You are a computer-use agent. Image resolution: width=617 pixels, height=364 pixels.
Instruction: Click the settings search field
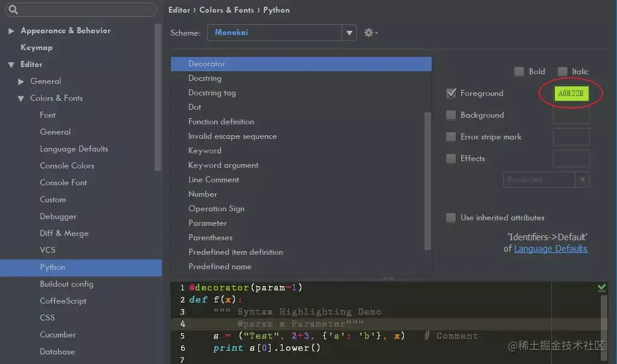[81, 10]
